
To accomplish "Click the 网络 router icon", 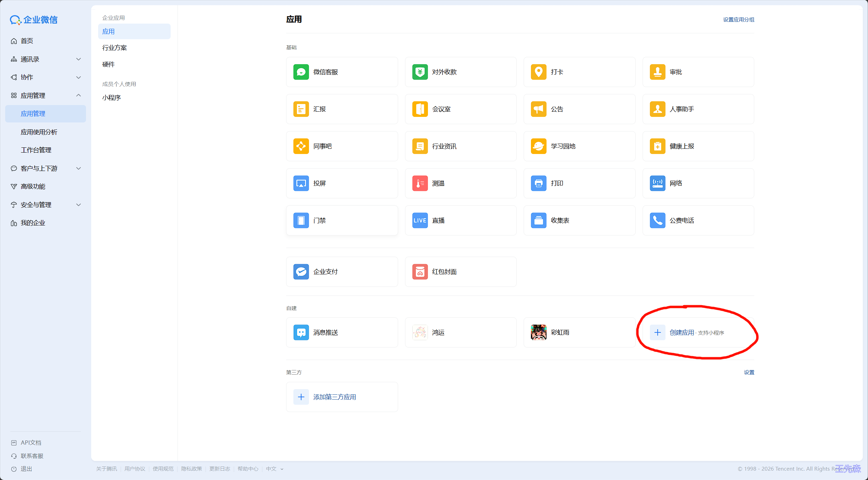I will [x=657, y=183].
